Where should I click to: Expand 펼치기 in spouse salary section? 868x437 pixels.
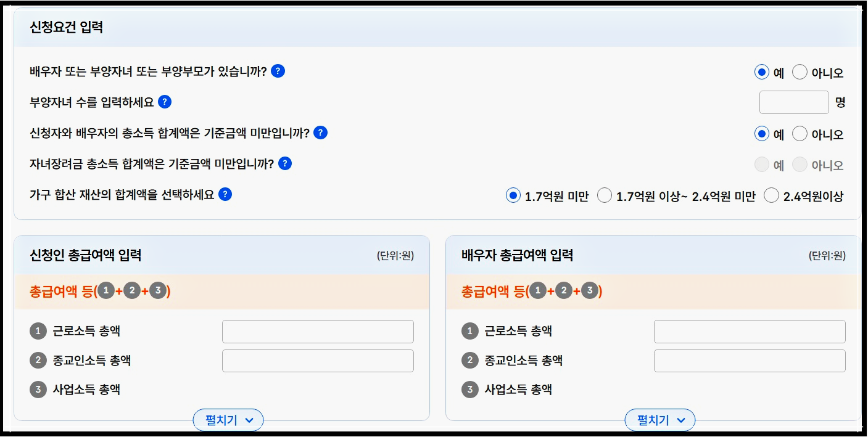[x=659, y=420]
